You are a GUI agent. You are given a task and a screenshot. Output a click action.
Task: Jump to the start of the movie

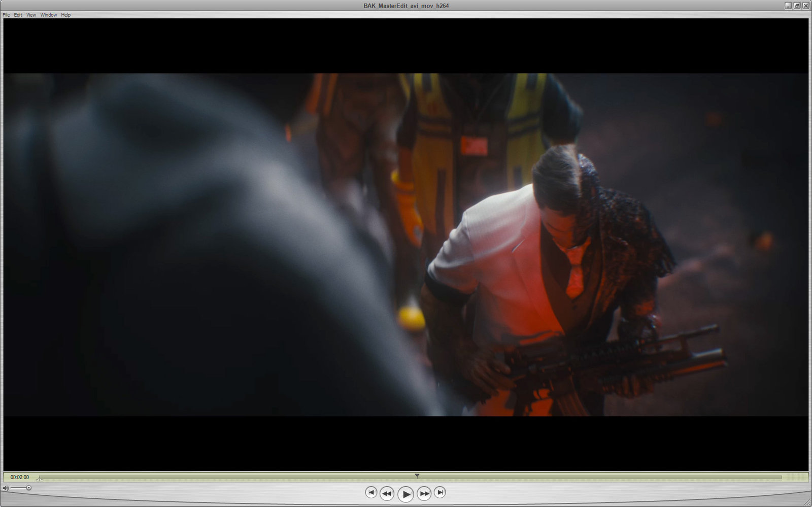[x=371, y=492]
